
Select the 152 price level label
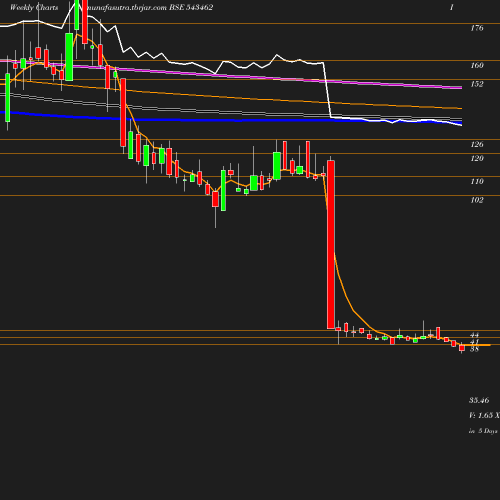[477, 84]
